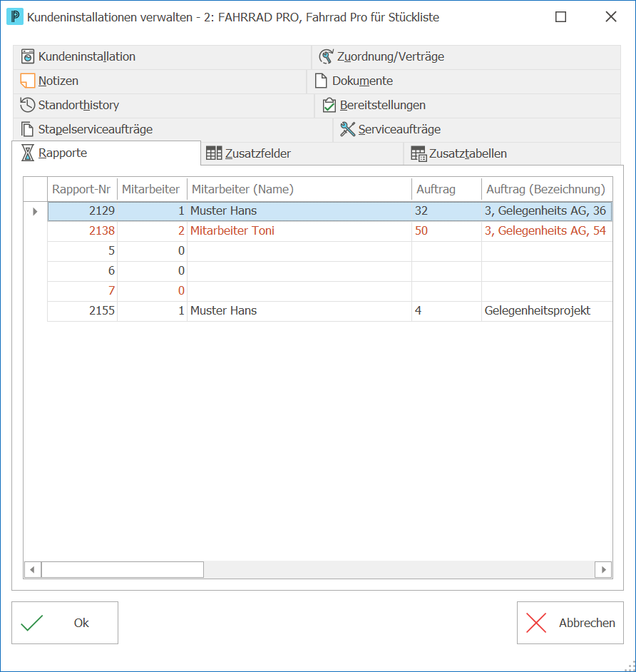The height and width of the screenshot is (672, 636).
Task: Click Auftrag value 50
Action: [447, 231]
